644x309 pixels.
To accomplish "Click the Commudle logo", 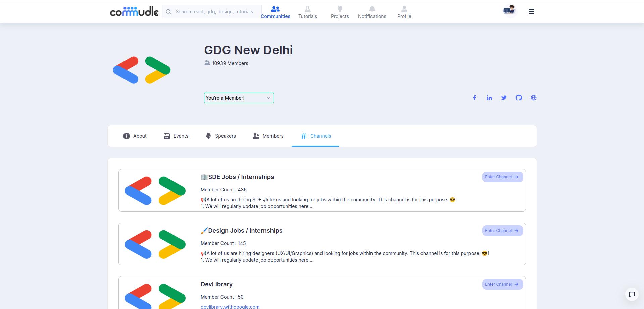I will point(134,12).
